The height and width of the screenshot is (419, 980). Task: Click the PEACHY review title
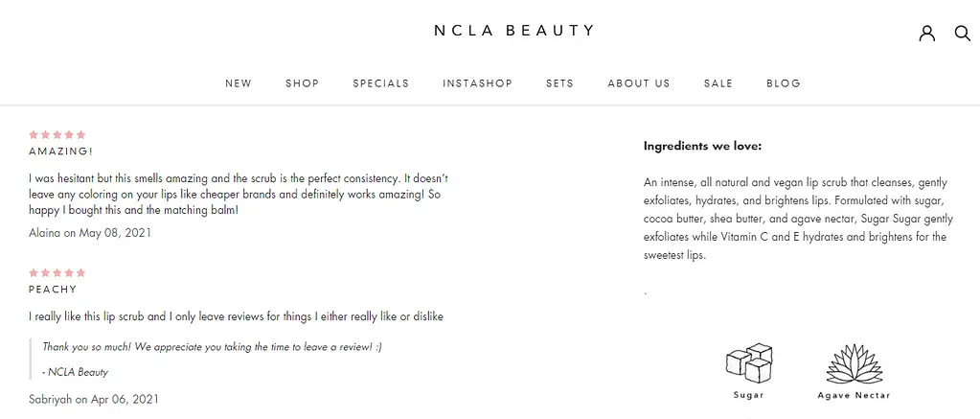tap(53, 290)
